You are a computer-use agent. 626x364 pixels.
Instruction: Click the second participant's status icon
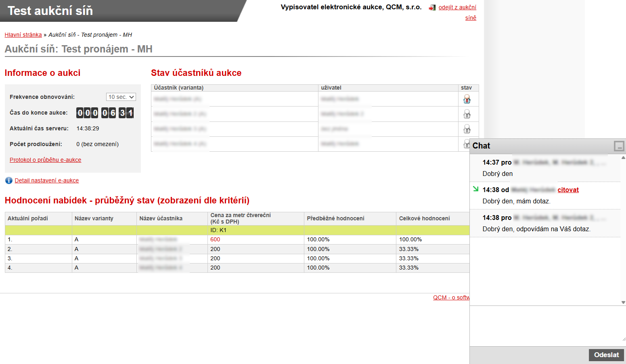[467, 114]
